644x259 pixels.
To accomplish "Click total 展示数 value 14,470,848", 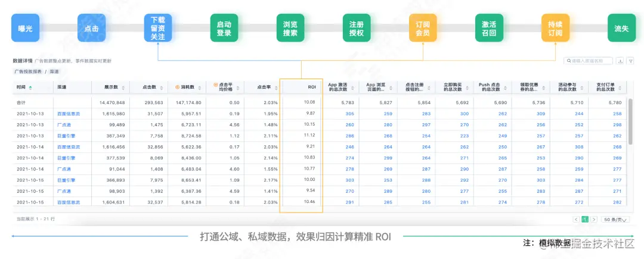I will [x=111, y=102].
